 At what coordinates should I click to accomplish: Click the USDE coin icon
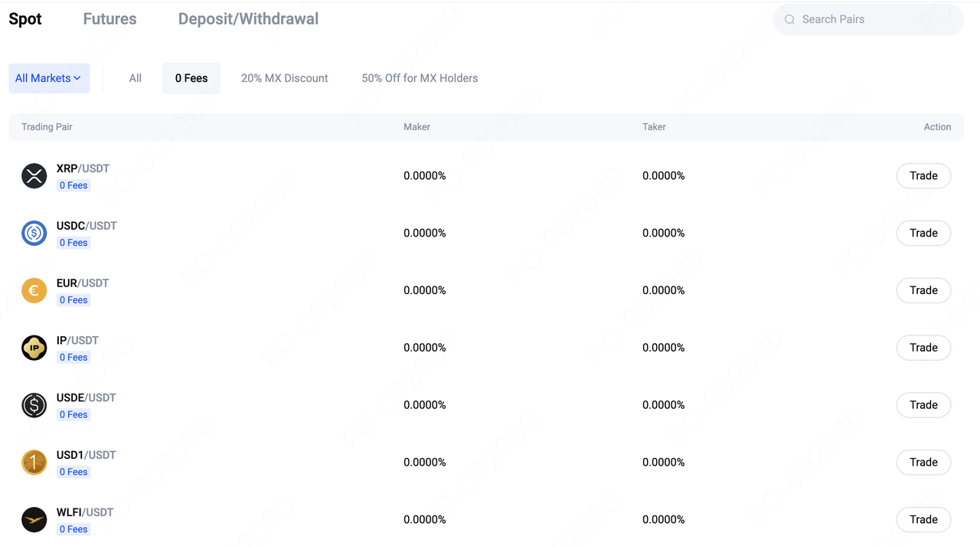(x=34, y=405)
